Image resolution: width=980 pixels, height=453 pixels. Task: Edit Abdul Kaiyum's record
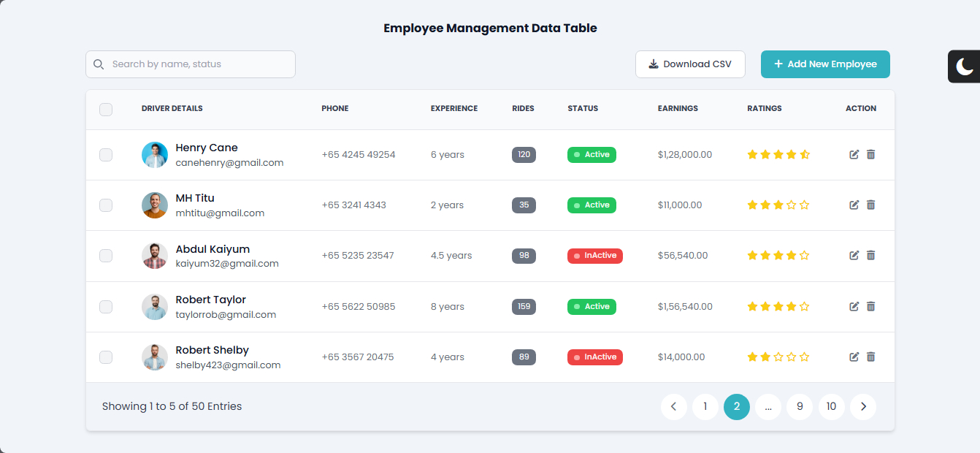coord(854,256)
